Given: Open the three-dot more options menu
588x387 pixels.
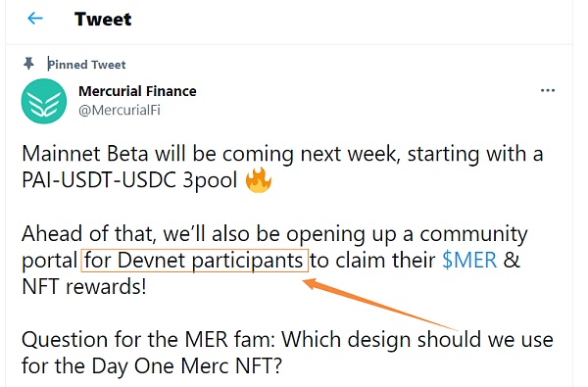Looking at the screenshot, I should [548, 90].
